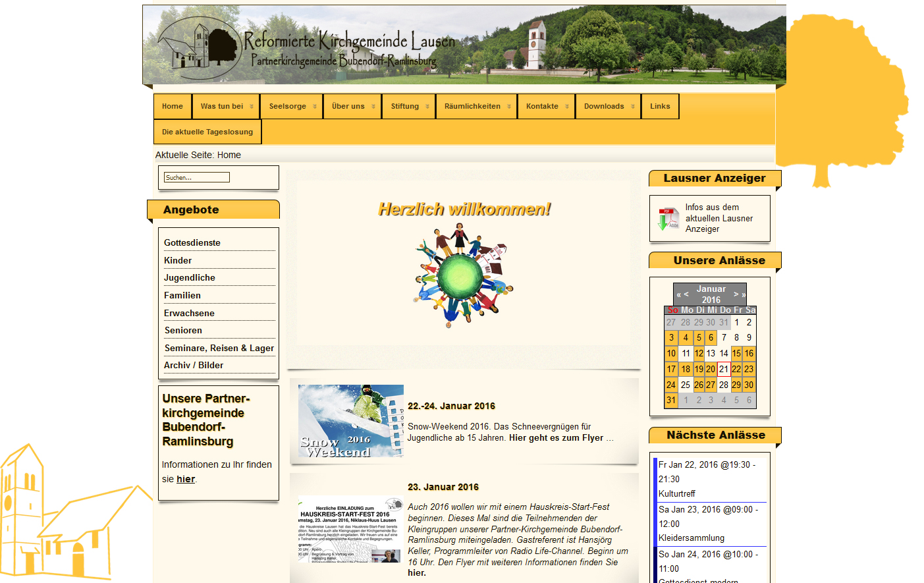The image size is (924, 583).
Task: Open Kulturtreff event on Jan 22
Action: pyautogui.click(x=677, y=493)
